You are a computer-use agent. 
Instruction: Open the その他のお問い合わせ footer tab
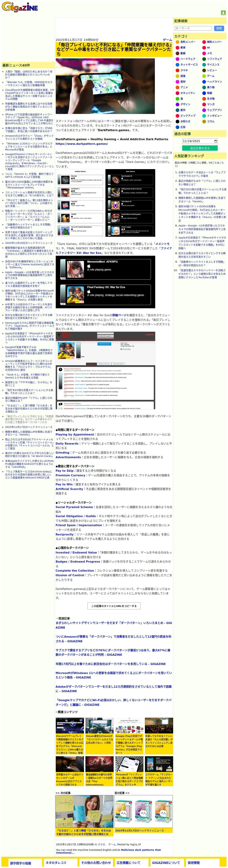click(x=96, y=863)
